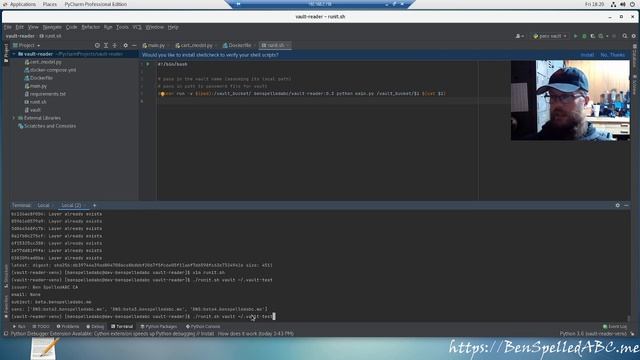
Task: Close the Local (2) terminal tab
Action: (84, 205)
